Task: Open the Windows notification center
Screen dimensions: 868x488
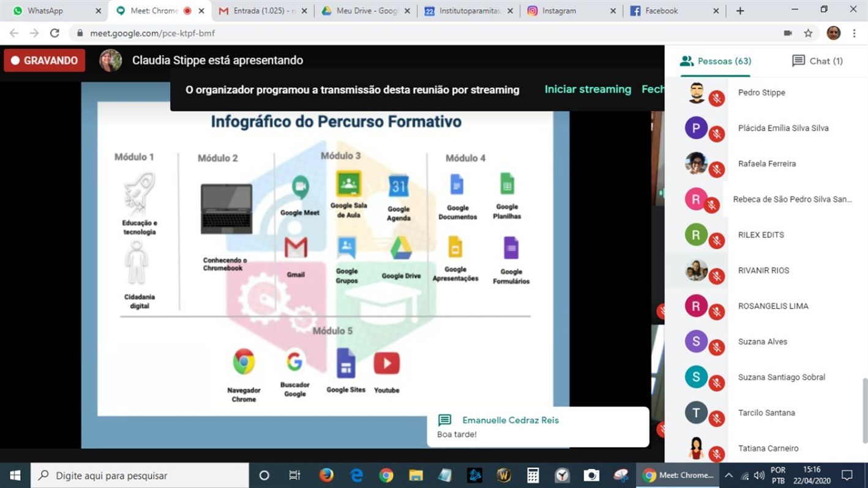Action: click(847, 475)
